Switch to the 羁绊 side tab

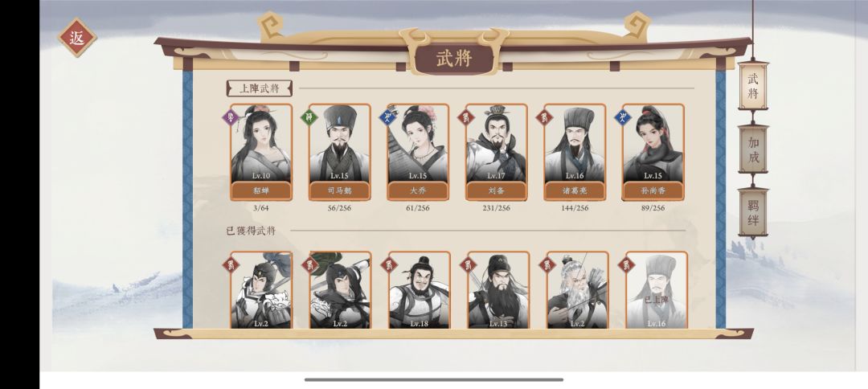tap(753, 212)
